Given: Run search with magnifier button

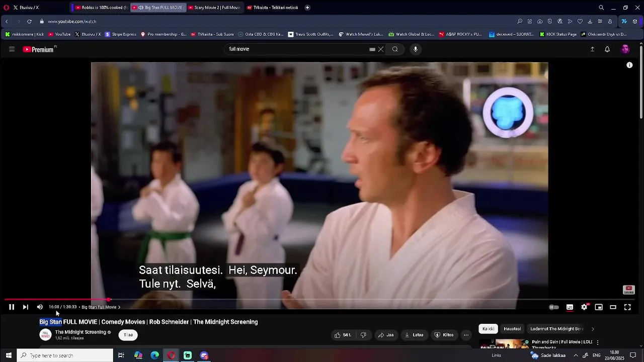Looking at the screenshot, I should click(395, 49).
